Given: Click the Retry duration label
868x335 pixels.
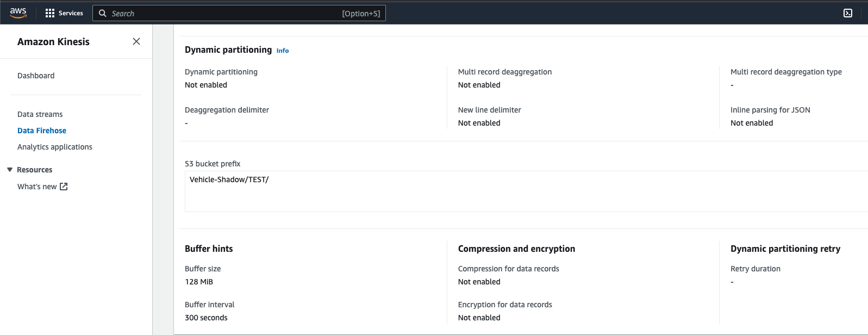Looking at the screenshot, I should click(x=755, y=269).
